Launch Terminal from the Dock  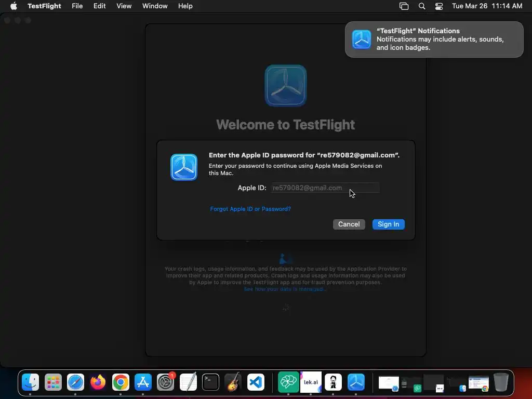210,382
